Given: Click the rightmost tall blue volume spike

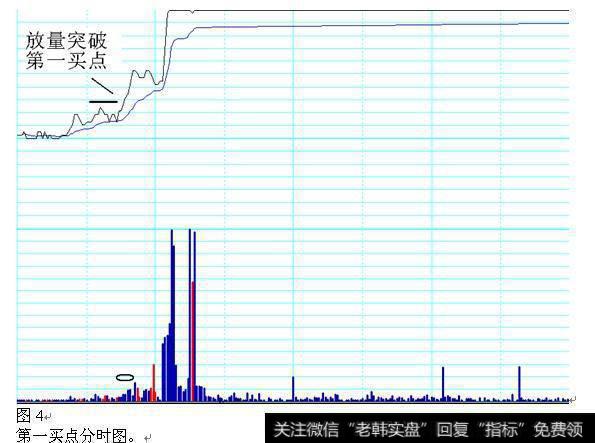Looking at the screenshot, I should pos(519,383).
